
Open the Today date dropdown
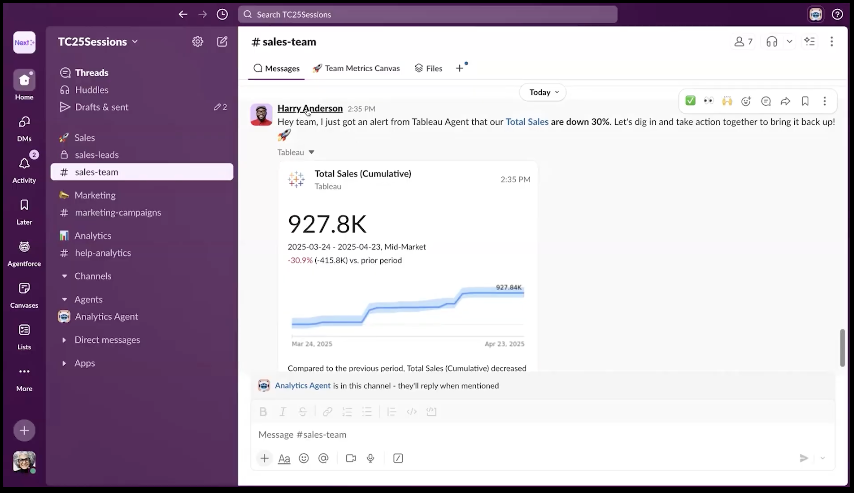tap(544, 92)
